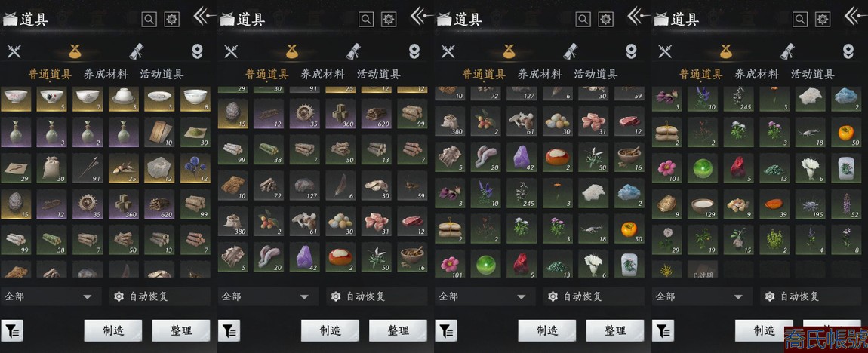
Task: Select the white bowl item with count 8
Action: click(195, 99)
